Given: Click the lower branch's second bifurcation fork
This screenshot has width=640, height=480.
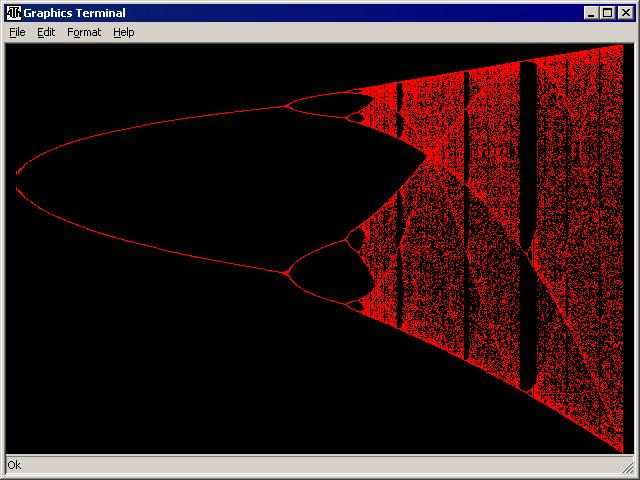Looking at the screenshot, I should click(287, 271).
